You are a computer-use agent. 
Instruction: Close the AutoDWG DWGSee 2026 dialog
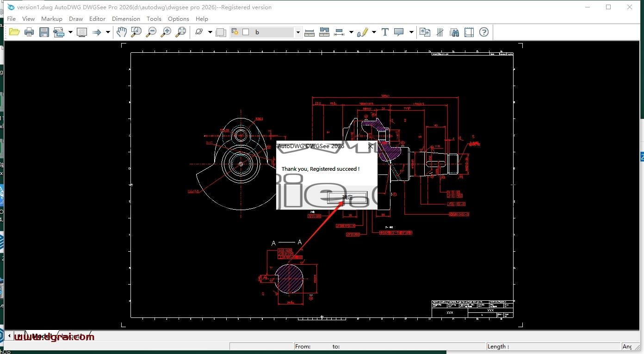click(x=371, y=146)
